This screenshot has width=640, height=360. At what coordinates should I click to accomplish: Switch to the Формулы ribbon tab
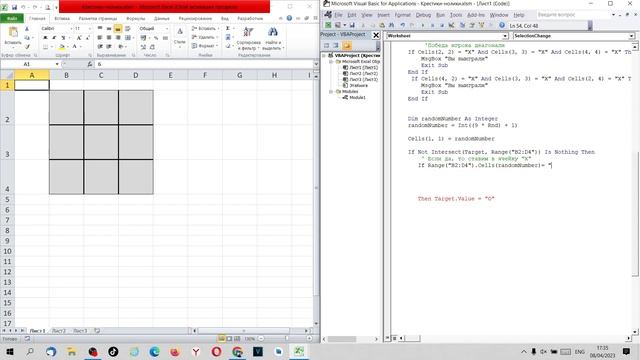pyautogui.click(x=136, y=18)
